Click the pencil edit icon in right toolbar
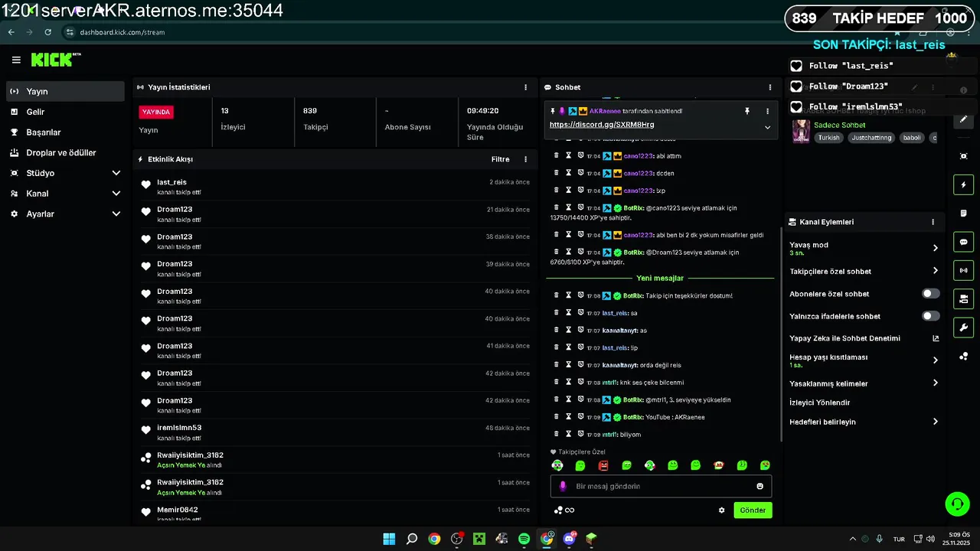The height and width of the screenshot is (551, 980). (x=963, y=119)
